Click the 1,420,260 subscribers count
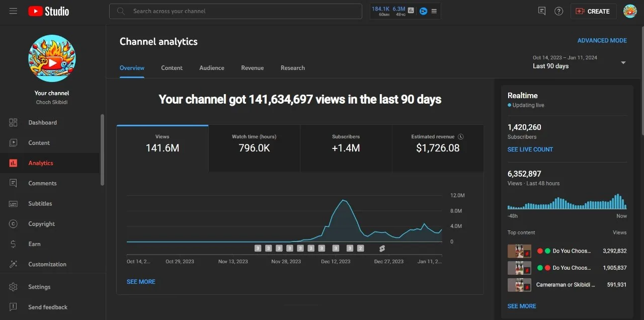The image size is (644, 320). pyautogui.click(x=524, y=127)
